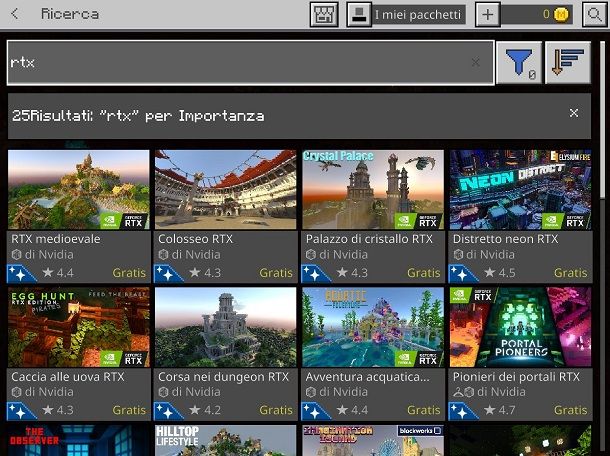
Task: Dismiss the 25 Risultati banner
Action: [573, 113]
